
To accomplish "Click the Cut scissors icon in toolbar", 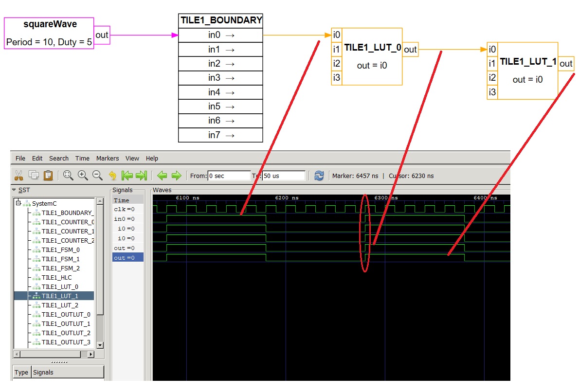I will click(18, 175).
